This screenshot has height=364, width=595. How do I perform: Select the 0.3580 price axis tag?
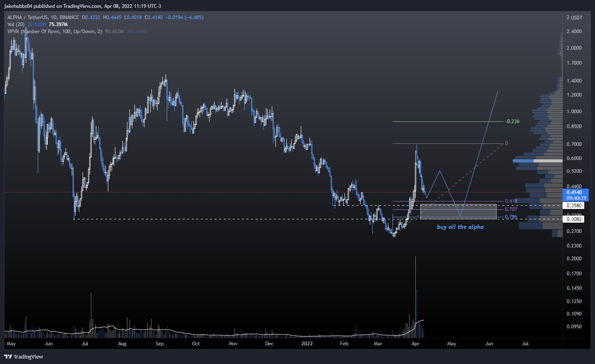tap(574, 206)
